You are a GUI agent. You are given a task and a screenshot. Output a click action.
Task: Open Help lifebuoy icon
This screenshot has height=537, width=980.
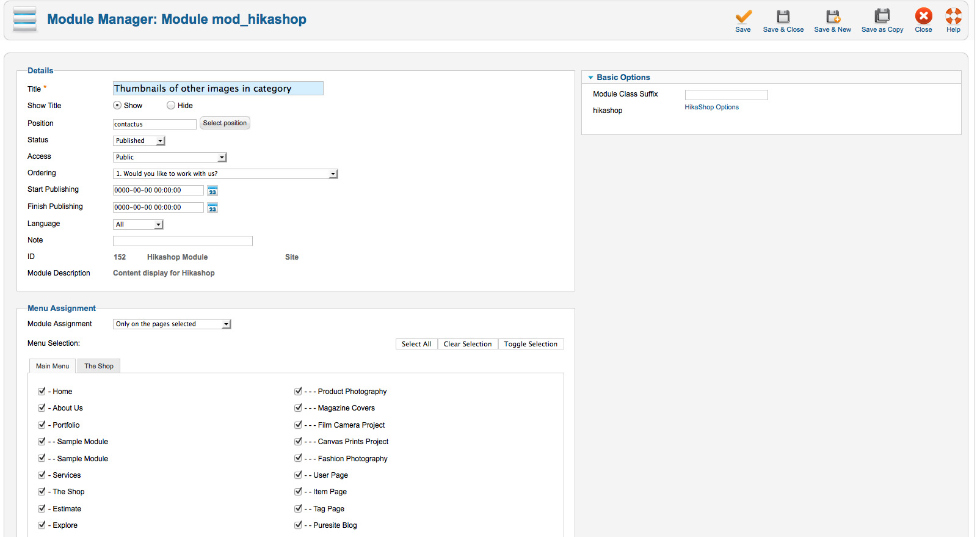(953, 16)
